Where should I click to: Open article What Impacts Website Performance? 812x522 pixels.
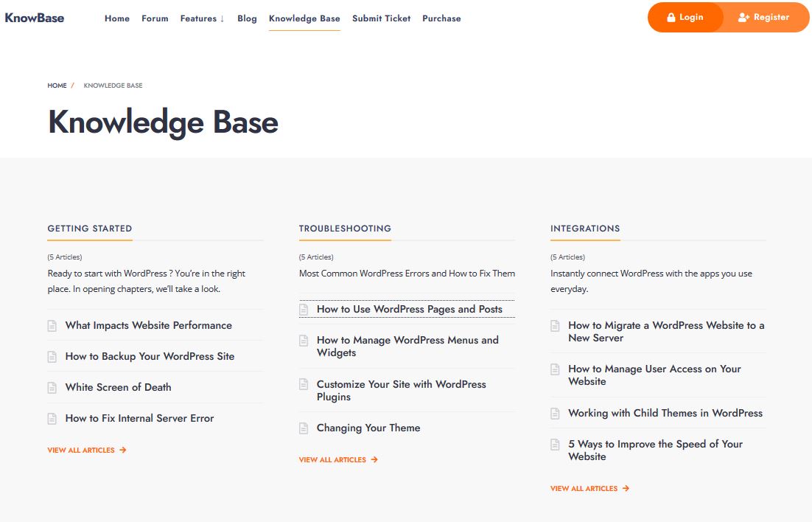tap(149, 326)
